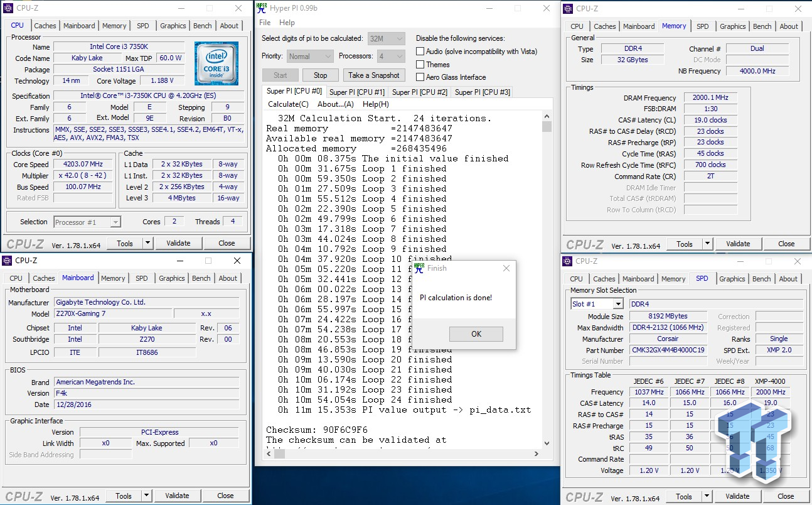Screen dimensions: 812x505
Task: Click the Core Speed 4203.07 MHz field
Action: coord(83,164)
